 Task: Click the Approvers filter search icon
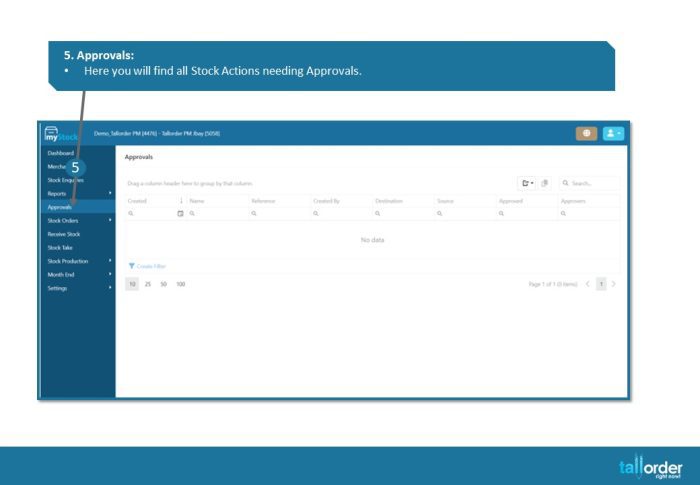click(x=563, y=213)
